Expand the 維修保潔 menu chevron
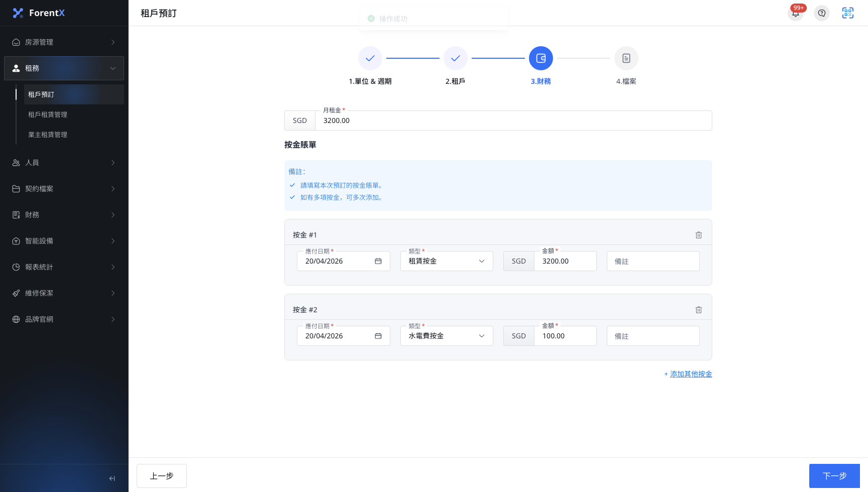 [x=113, y=293]
